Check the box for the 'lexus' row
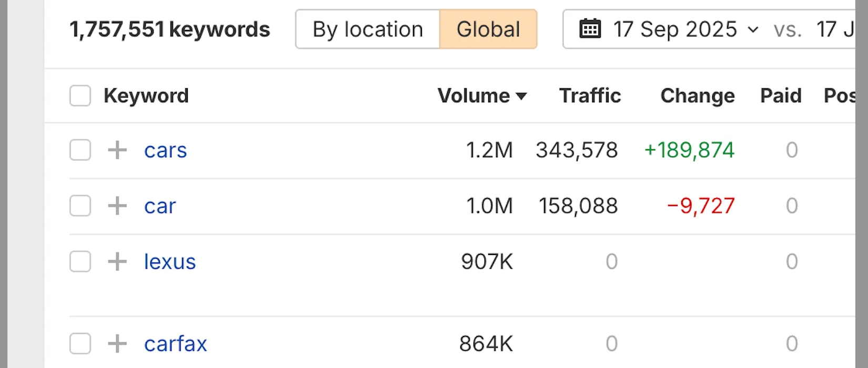This screenshot has width=868, height=368. [80, 261]
